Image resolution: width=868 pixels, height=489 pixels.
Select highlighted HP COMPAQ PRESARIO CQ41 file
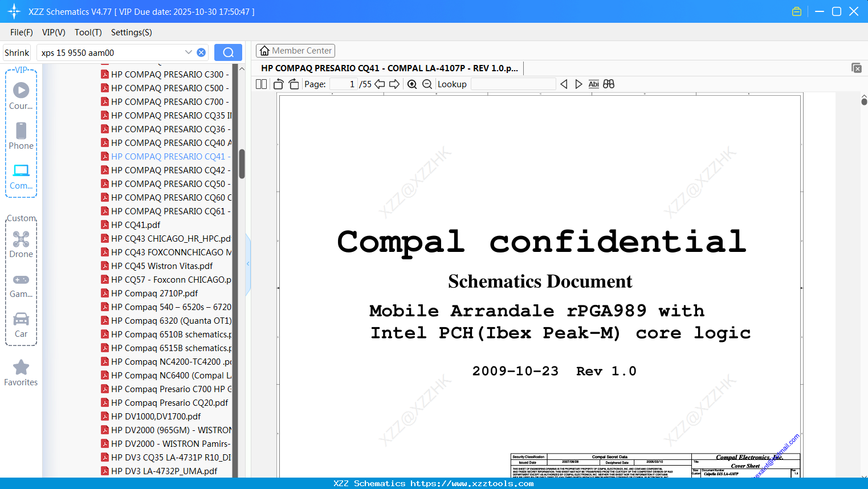pyautogui.click(x=165, y=156)
